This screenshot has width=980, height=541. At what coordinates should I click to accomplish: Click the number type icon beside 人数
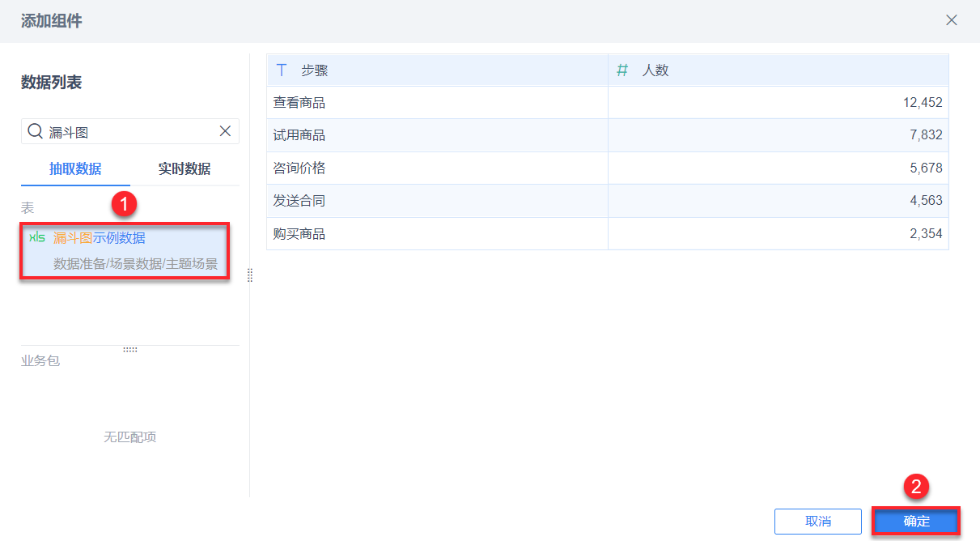point(622,70)
